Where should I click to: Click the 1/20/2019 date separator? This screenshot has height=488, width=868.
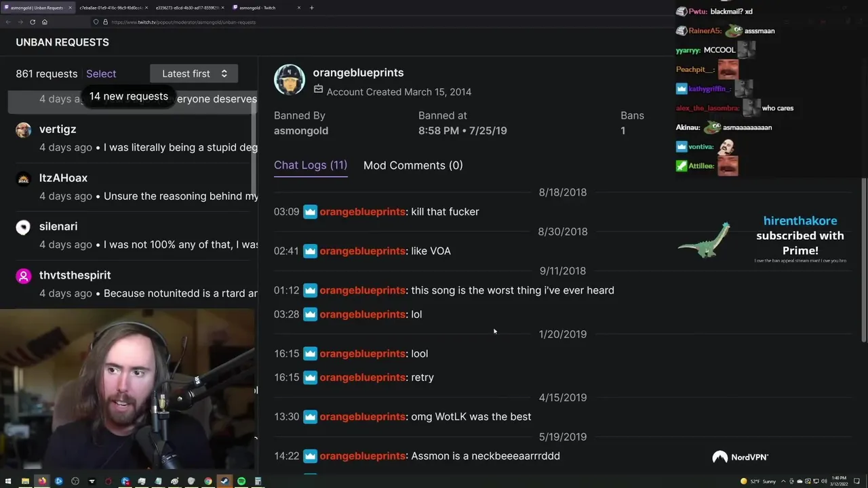[x=563, y=334]
